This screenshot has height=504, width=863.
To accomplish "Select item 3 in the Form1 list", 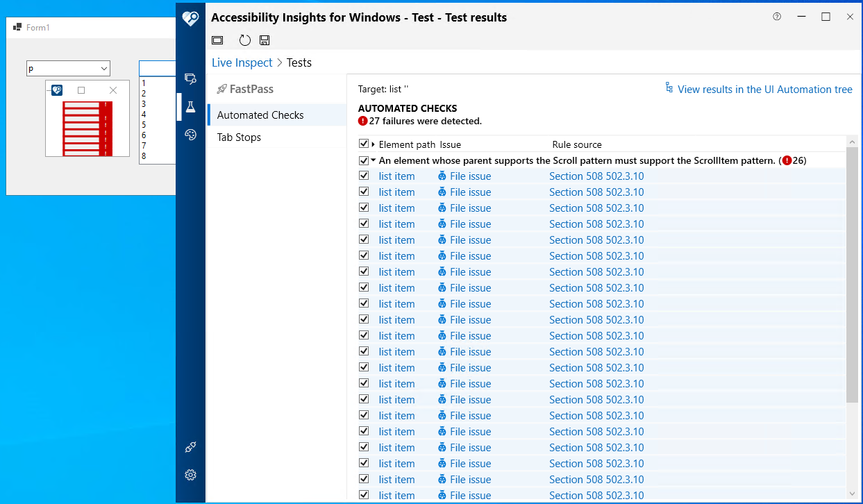I will 158,103.
